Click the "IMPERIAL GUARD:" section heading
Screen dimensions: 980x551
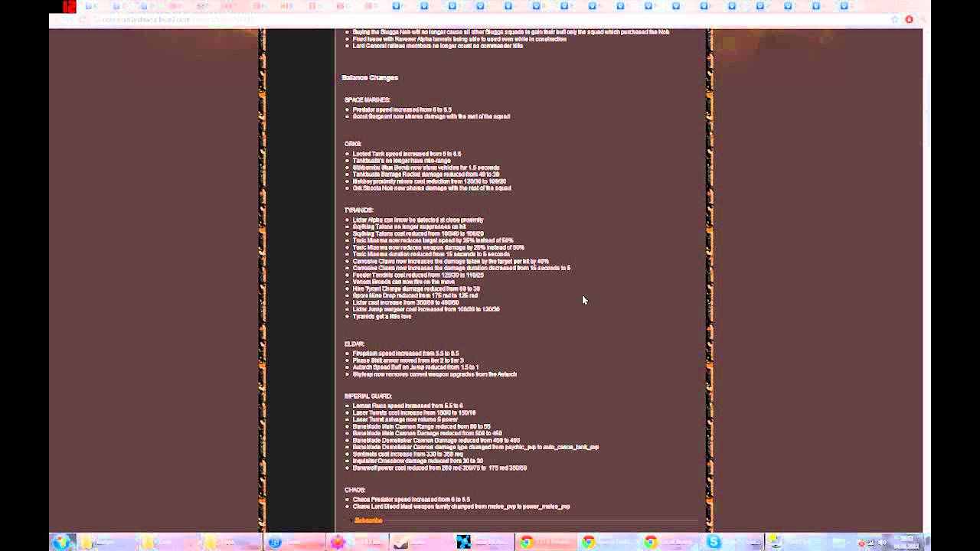point(367,396)
